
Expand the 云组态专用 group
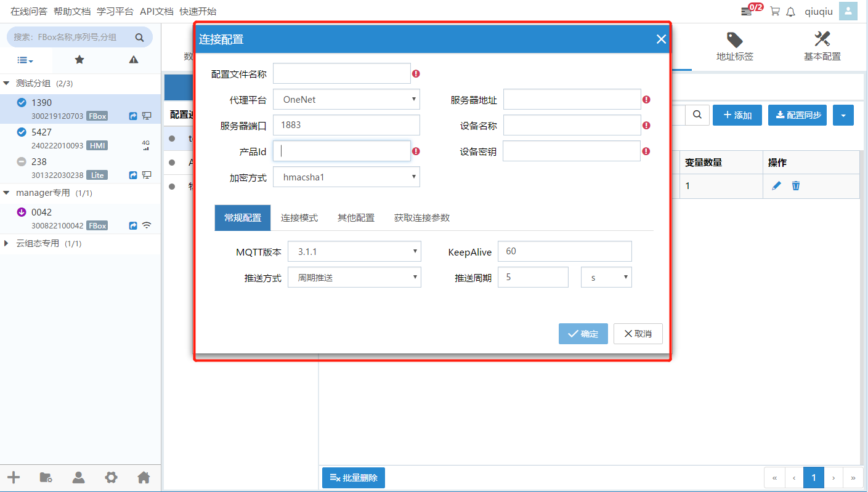tap(7, 243)
